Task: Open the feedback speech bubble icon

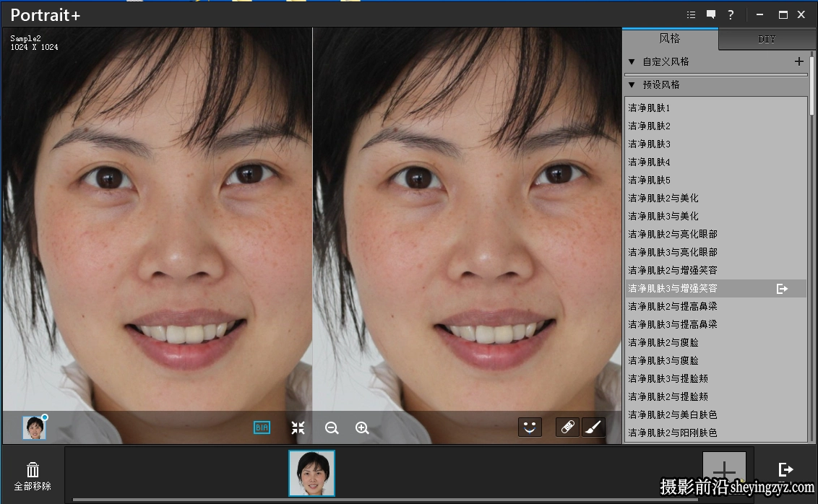Action: coord(710,14)
